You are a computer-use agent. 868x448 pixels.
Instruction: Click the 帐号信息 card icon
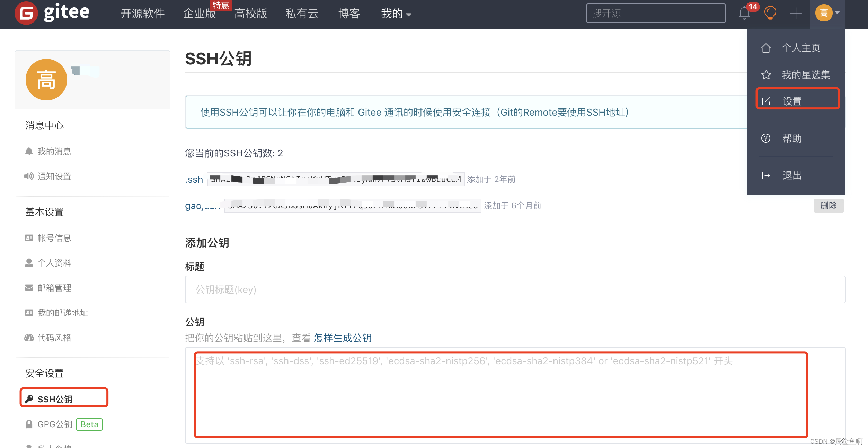(29, 238)
